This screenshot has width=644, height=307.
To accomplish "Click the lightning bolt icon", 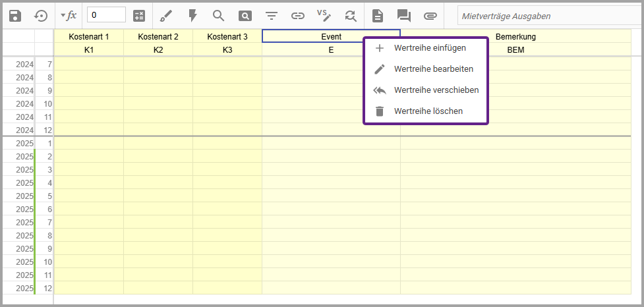I will (x=192, y=15).
